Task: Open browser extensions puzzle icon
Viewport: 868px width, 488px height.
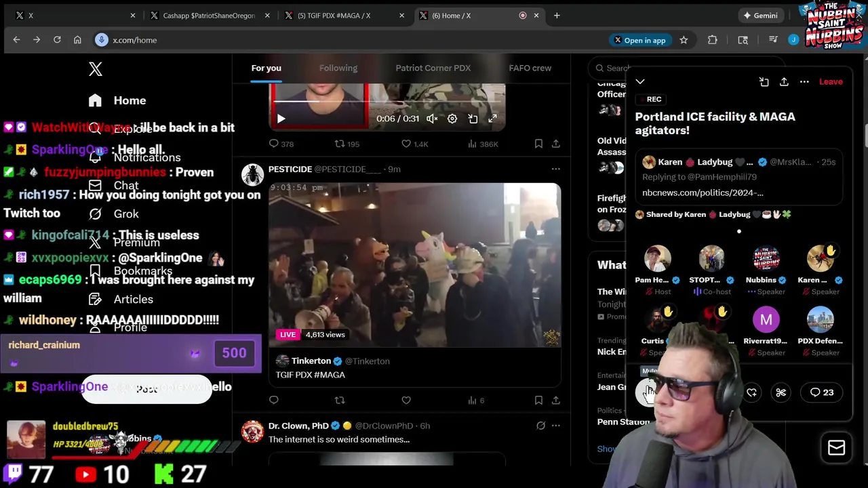Action: coord(712,40)
